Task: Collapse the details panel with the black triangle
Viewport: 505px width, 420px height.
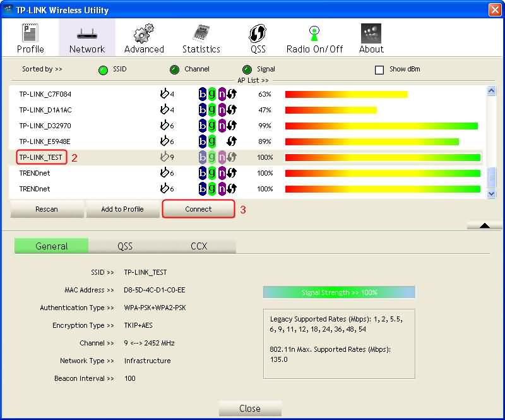Action: [x=484, y=225]
